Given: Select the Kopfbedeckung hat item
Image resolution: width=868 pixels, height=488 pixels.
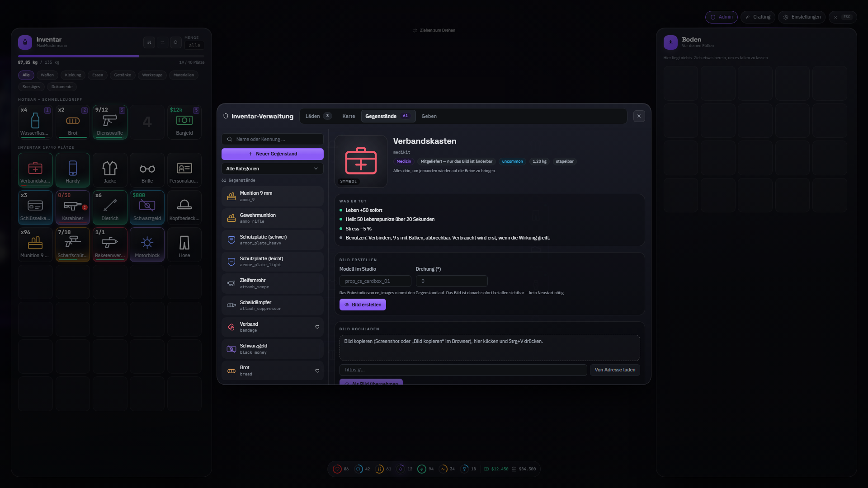Looking at the screenshot, I should click(x=184, y=207).
